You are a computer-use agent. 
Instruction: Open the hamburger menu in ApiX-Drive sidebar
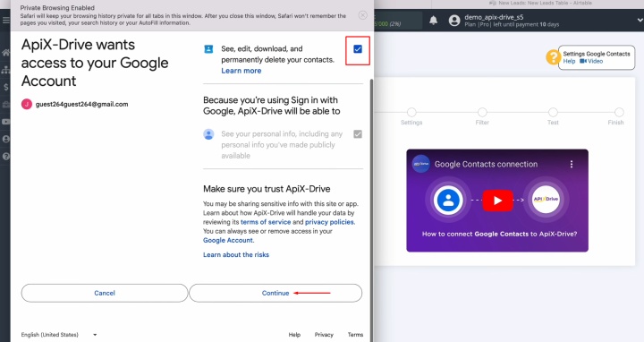pos(5,20)
